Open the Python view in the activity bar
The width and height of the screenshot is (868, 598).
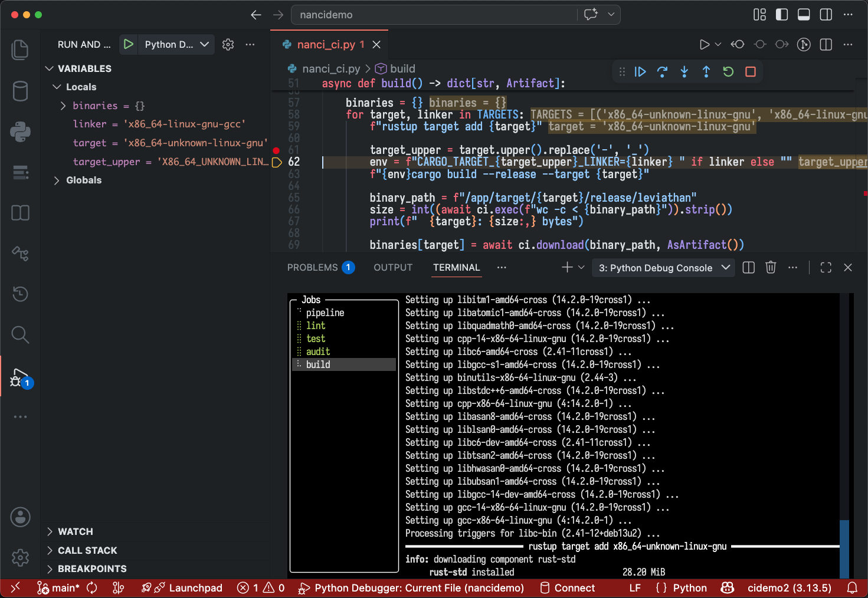tap(20, 132)
